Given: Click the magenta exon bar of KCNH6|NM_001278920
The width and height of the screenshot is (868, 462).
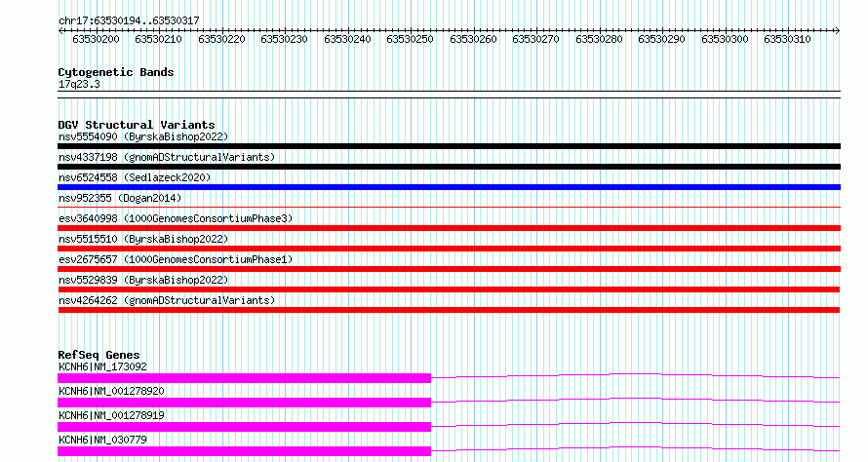Looking at the screenshot, I should 244,403.
